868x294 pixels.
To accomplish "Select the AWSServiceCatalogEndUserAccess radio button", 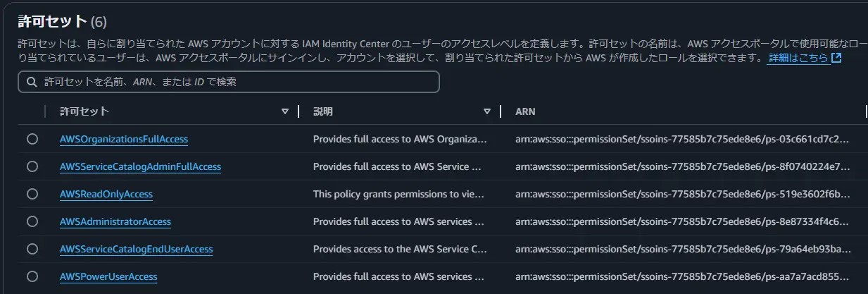I will point(32,249).
